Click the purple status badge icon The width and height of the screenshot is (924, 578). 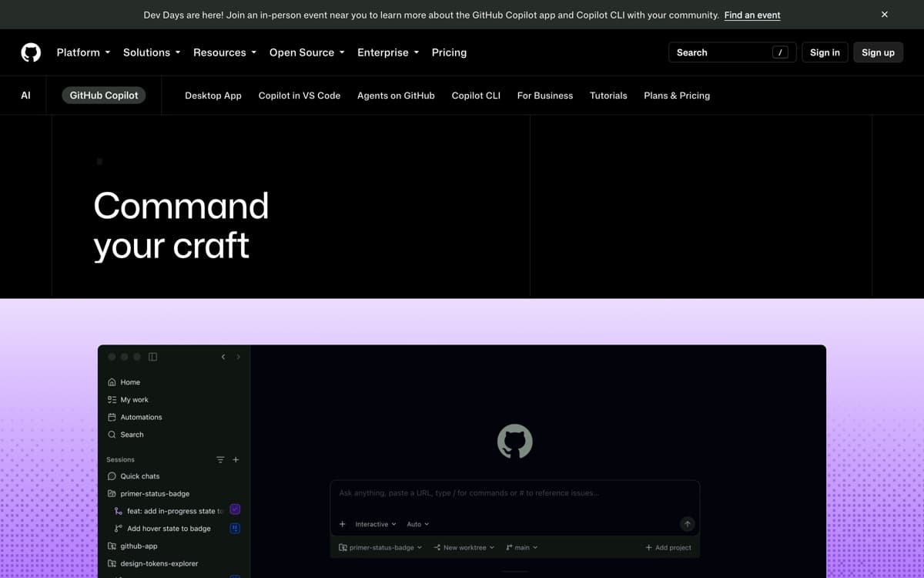[x=236, y=509]
